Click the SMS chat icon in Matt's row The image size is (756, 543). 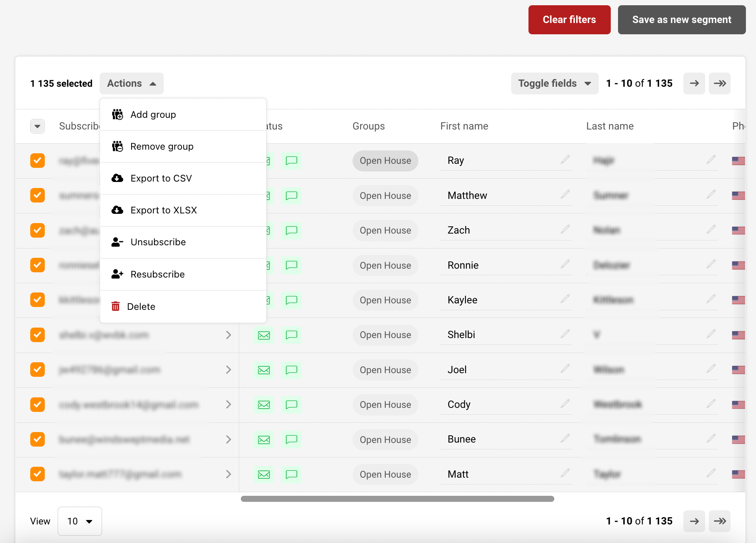coord(291,474)
